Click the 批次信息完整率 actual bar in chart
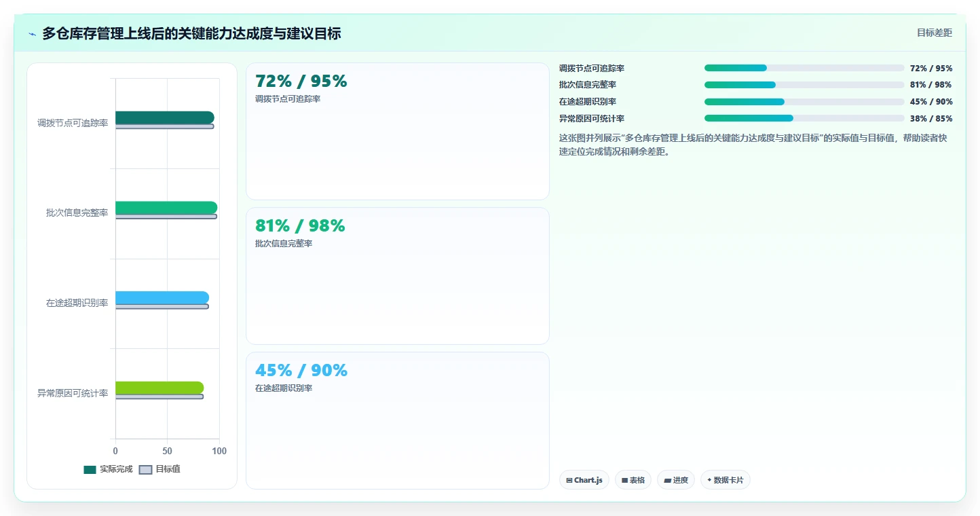980x516 pixels. pyautogui.click(x=166, y=208)
